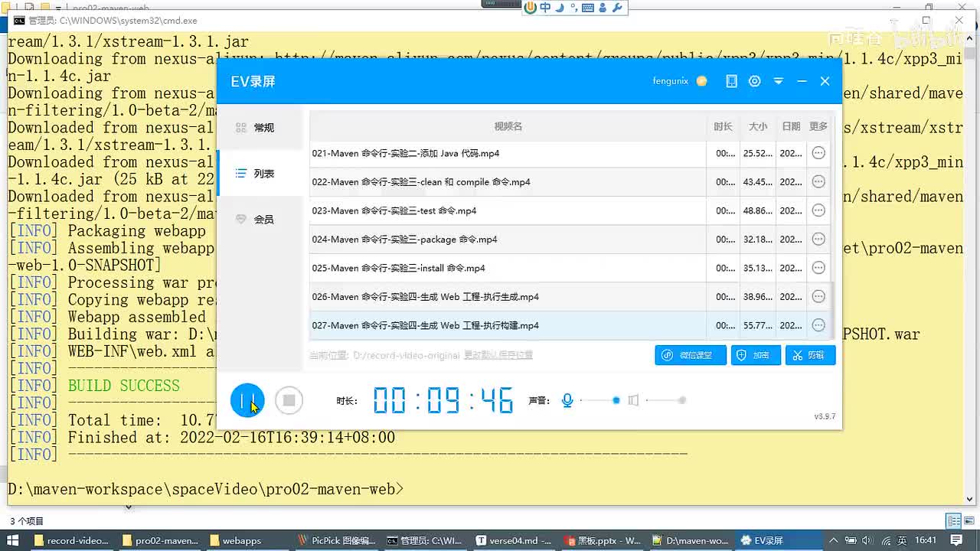Switch IME 中 language mode
The image size is (980, 551).
tap(545, 8)
